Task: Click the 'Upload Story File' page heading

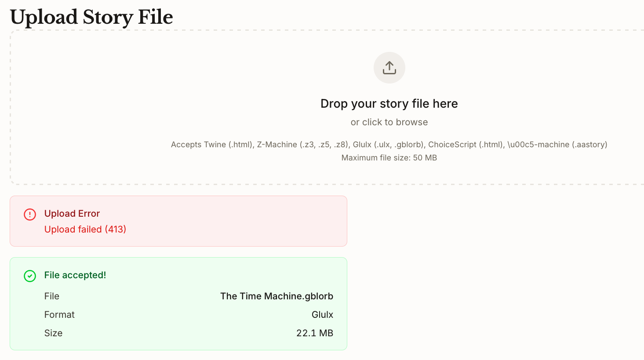Action: point(91,17)
